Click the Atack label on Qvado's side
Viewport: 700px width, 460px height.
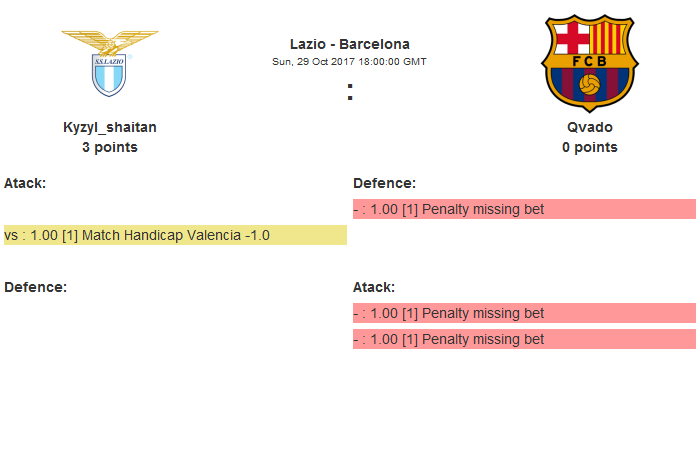(x=374, y=287)
